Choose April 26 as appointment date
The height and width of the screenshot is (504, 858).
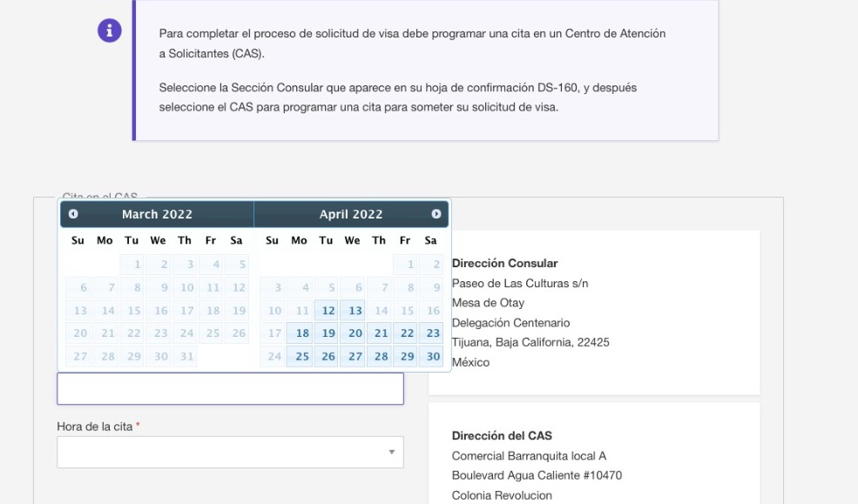point(328,356)
